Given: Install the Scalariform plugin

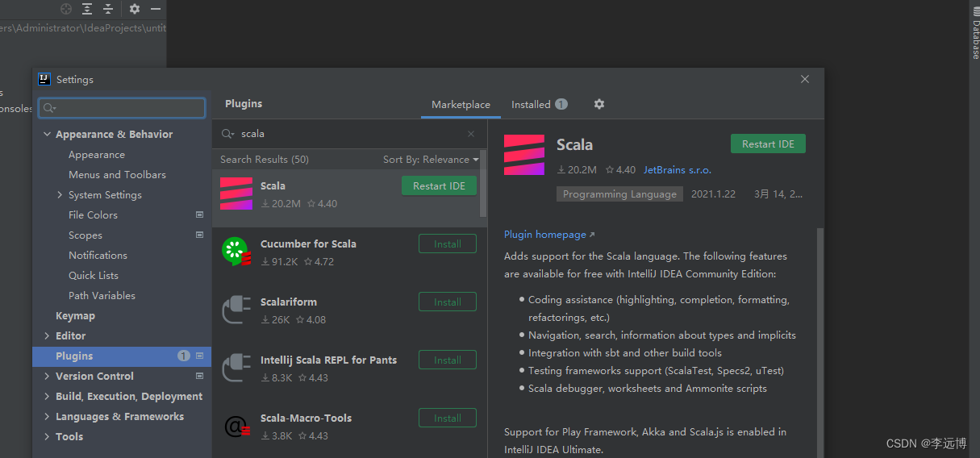Looking at the screenshot, I should (x=448, y=302).
